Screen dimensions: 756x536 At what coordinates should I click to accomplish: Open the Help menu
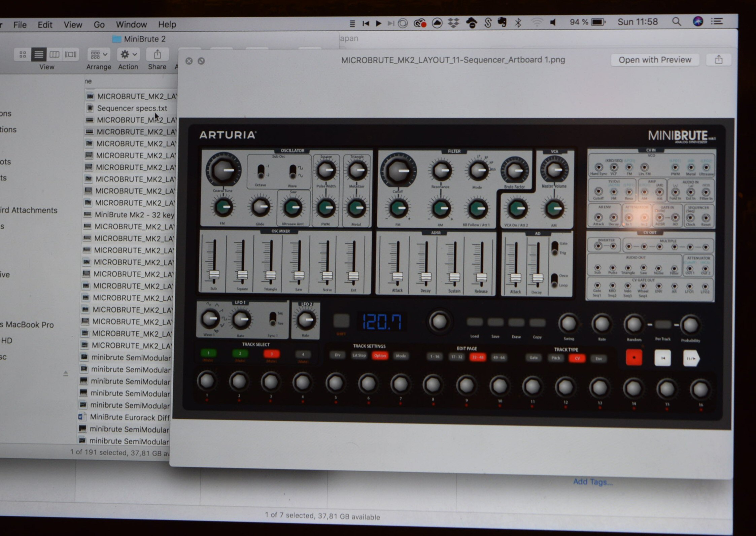(167, 24)
